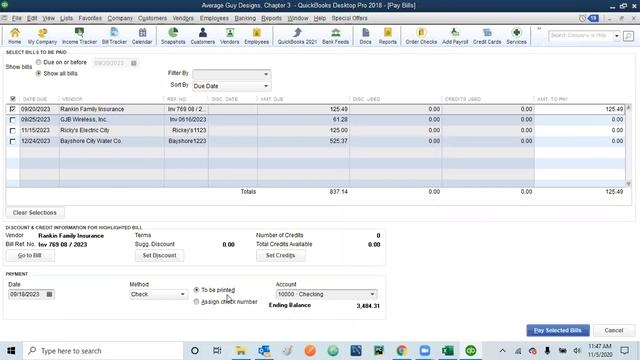
Task: Open the Employees center icon
Action: (x=257, y=36)
